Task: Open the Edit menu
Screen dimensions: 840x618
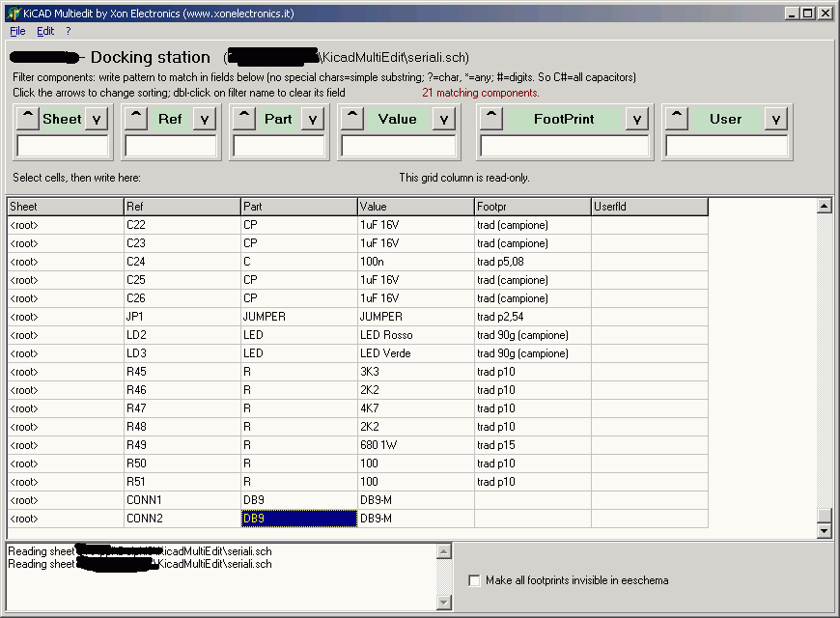Action: click(x=45, y=31)
